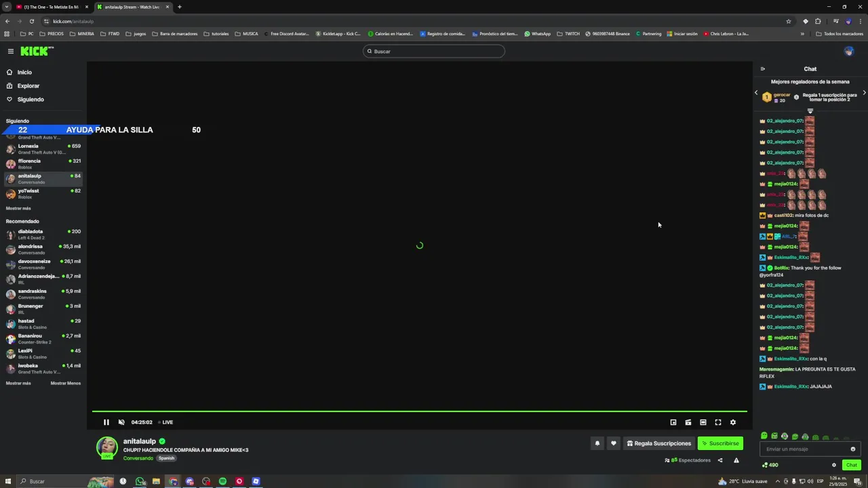868x488 pixels.
Task: Go to Kick home via logo
Action: click(x=35, y=51)
